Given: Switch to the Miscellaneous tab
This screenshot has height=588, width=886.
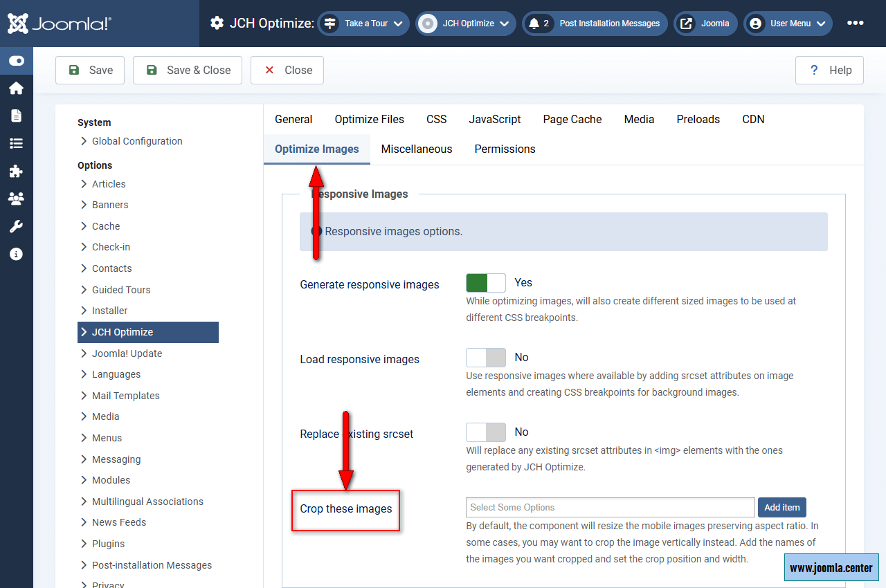Looking at the screenshot, I should click(417, 149).
